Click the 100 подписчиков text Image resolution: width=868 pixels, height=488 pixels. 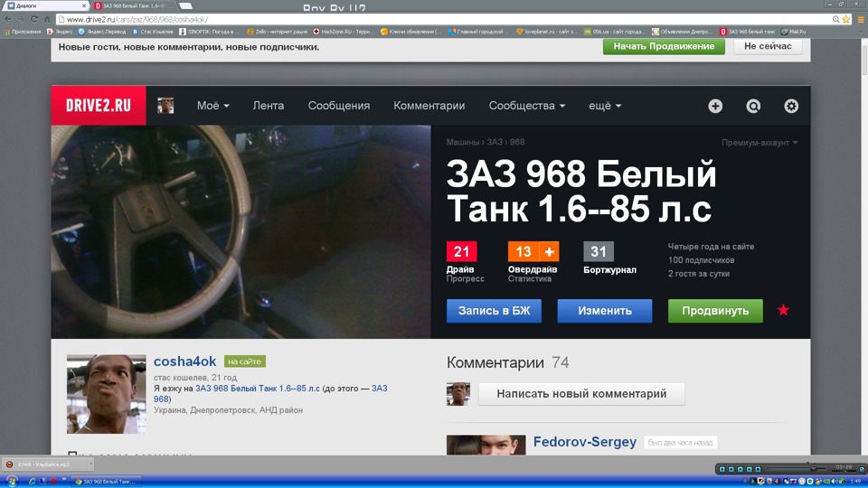click(x=701, y=260)
